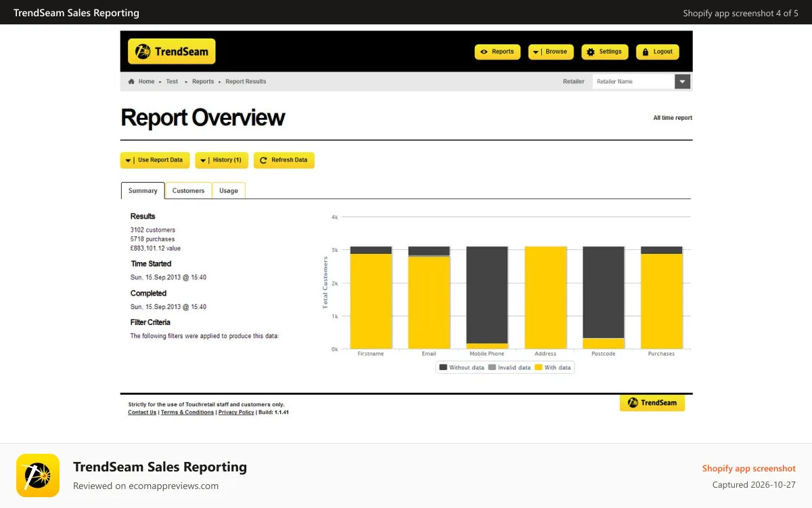Image resolution: width=812 pixels, height=508 pixels.
Task: Open the Contact Us footer link
Action: coord(142,412)
